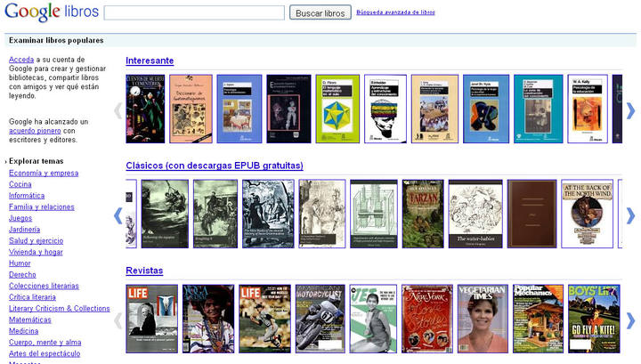This screenshot has width=641, height=364.
Task: Open the acuerdo pionero link
Action: [x=35, y=131]
